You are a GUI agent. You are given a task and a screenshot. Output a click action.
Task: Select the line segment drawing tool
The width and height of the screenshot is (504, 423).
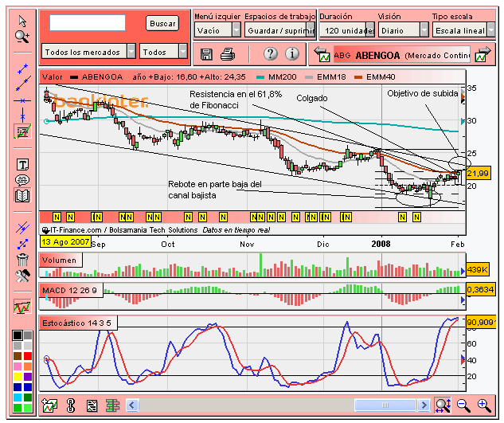tap(22, 69)
